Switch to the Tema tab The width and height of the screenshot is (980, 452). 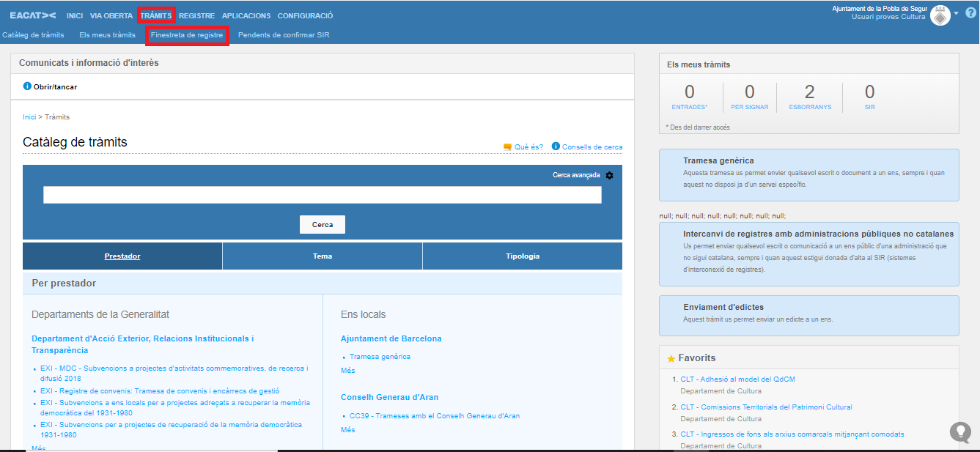(323, 256)
